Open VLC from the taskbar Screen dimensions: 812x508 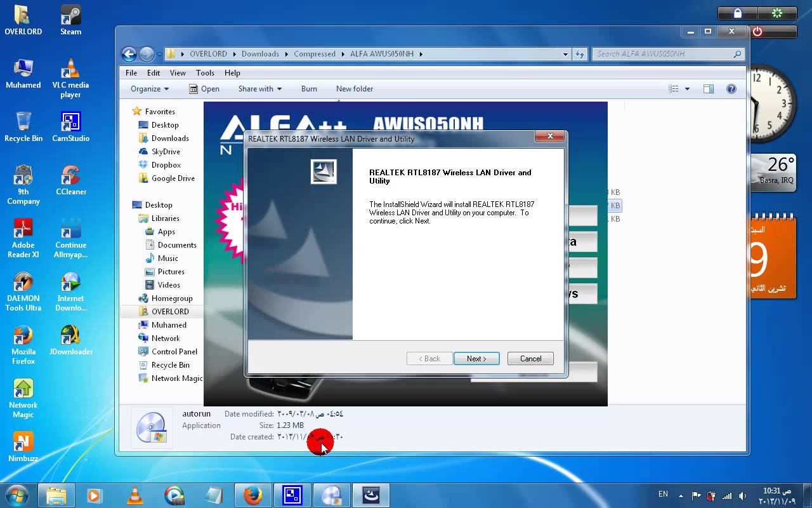coord(134,495)
